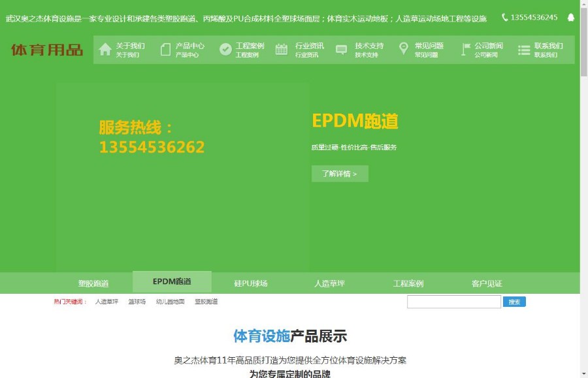Click the scrollbar down arrow
Screen dimensions: 588x378
584,374
